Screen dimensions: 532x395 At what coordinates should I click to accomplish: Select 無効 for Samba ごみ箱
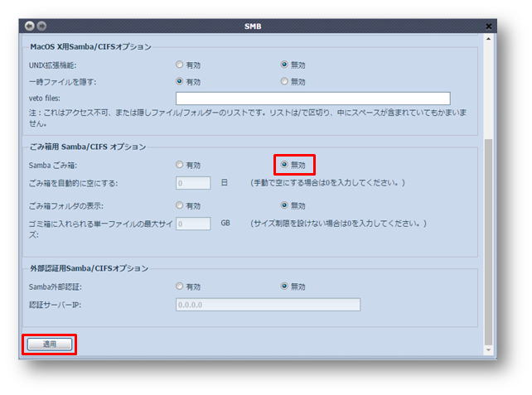click(284, 165)
